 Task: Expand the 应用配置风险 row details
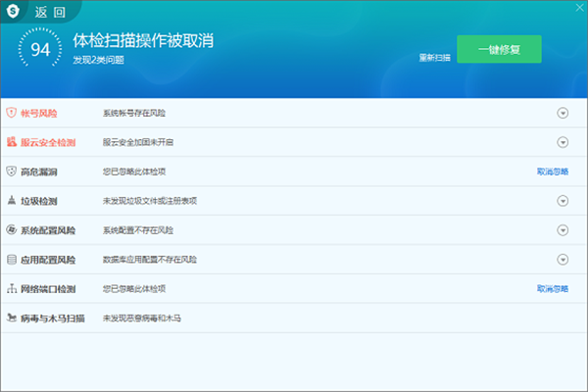point(563,260)
